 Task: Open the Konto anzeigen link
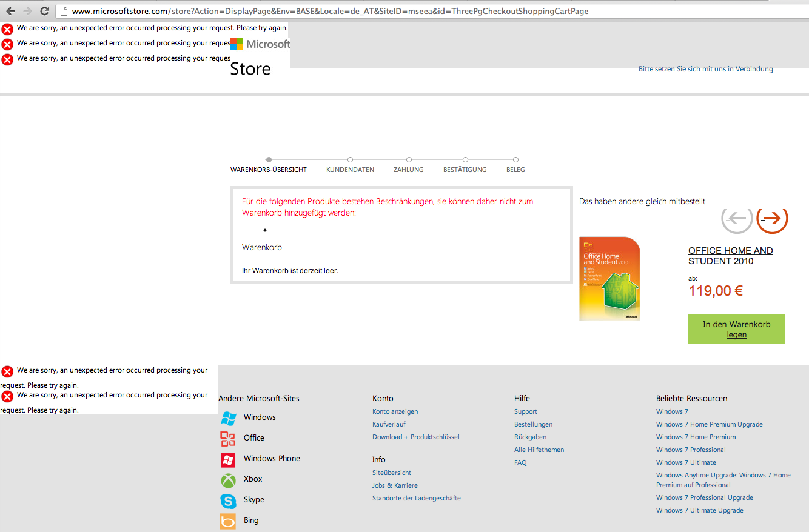[395, 411]
